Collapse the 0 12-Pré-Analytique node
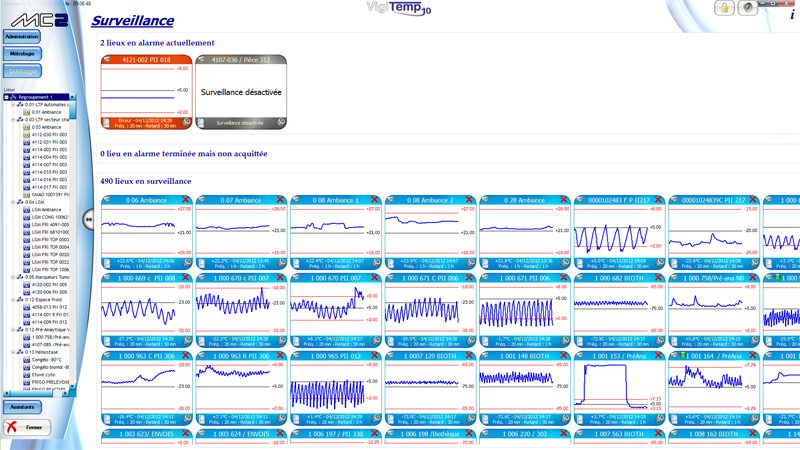Viewport: 800px width, 450px height. pyautogui.click(x=13, y=330)
